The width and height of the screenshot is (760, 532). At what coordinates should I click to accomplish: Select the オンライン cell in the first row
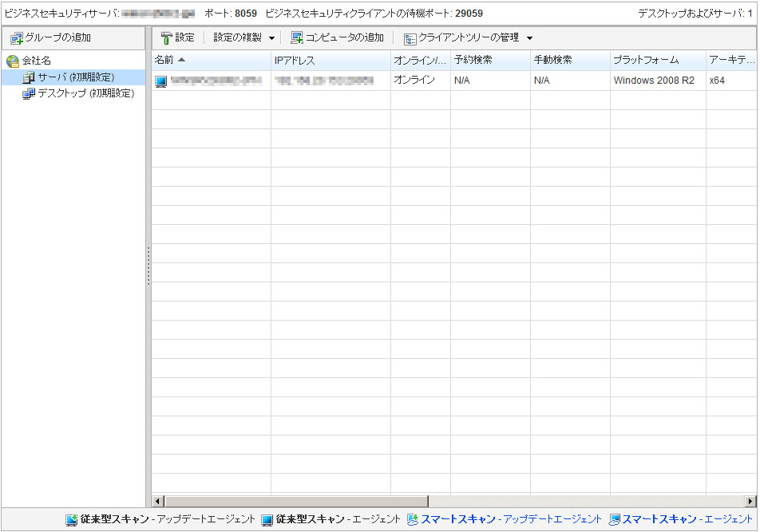(x=414, y=81)
